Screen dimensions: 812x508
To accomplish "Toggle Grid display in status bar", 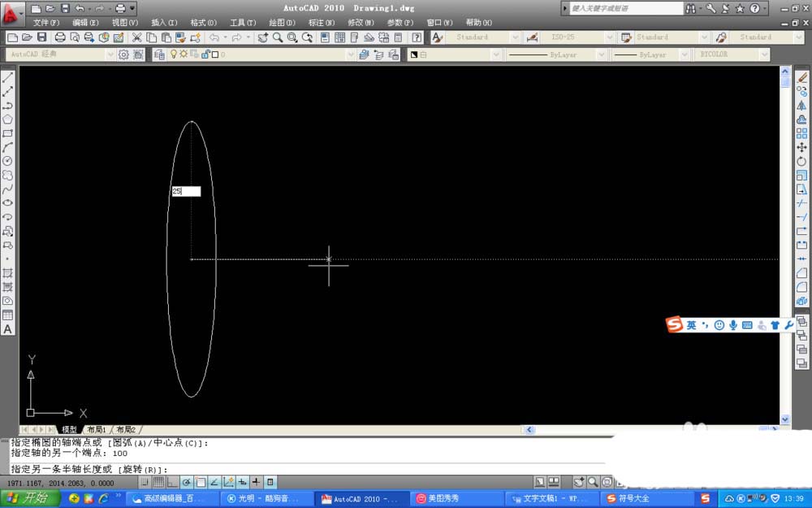I will coord(158,483).
